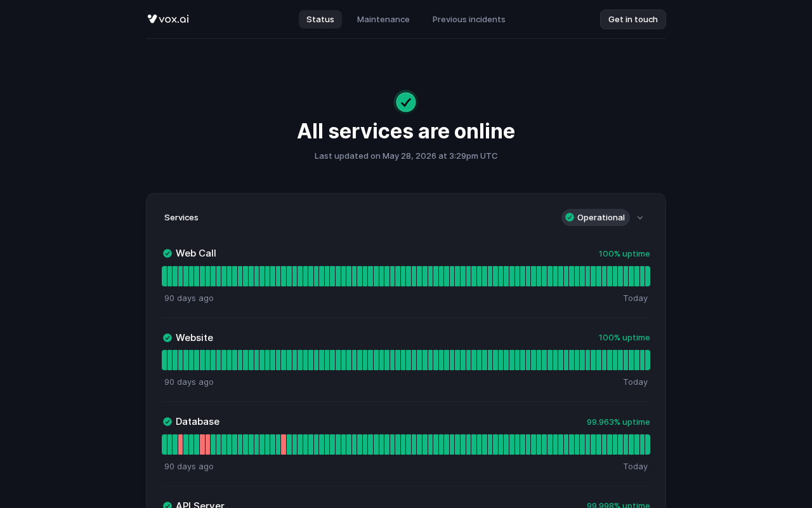812x508 pixels.
Task: Select the Web Call service name
Action: click(x=196, y=253)
